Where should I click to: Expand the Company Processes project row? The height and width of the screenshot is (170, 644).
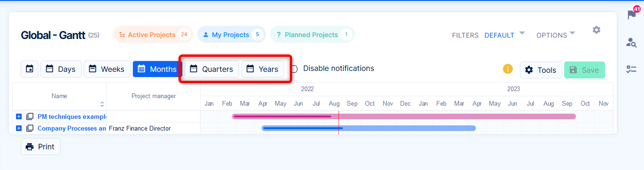tap(19, 128)
